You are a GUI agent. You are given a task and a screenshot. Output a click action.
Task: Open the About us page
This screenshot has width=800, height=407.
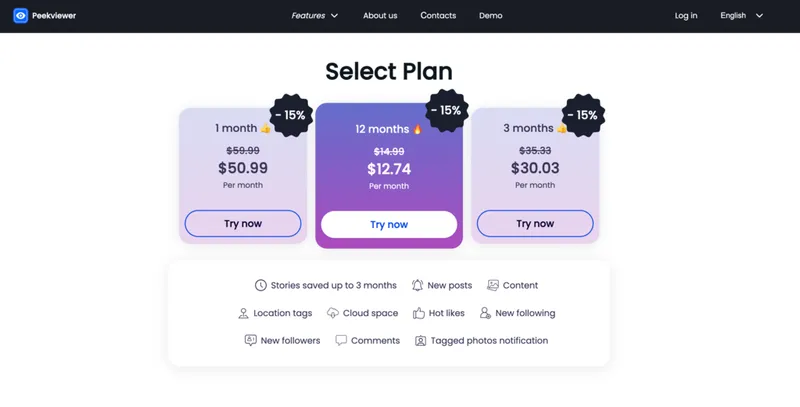pyautogui.click(x=380, y=16)
